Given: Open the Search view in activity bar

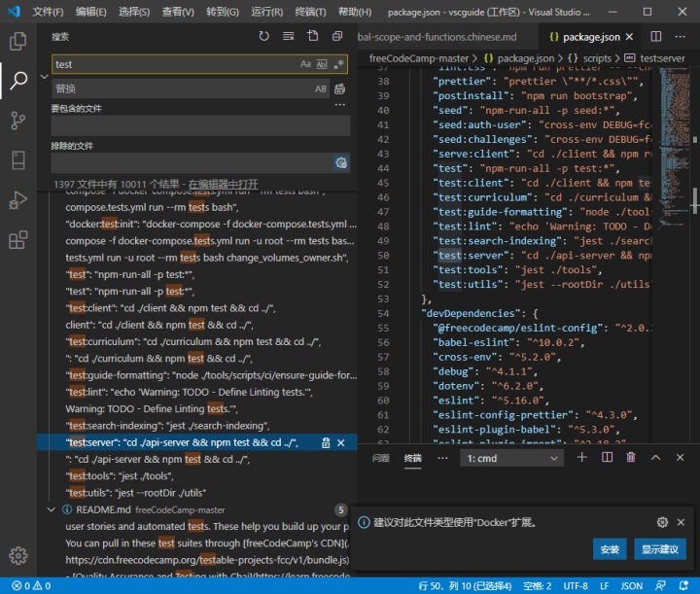Looking at the screenshot, I should [x=17, y=81].
